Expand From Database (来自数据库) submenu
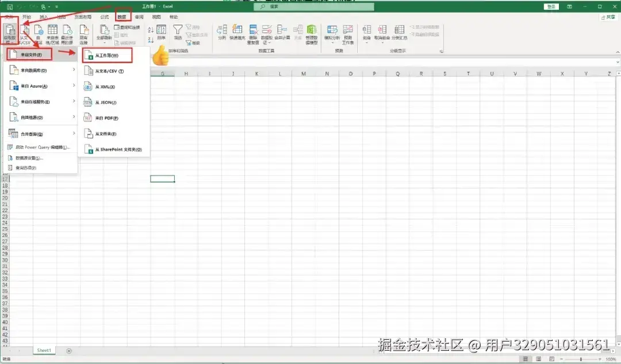The width and height of the screenshot is (621, 364). (41, 70)
